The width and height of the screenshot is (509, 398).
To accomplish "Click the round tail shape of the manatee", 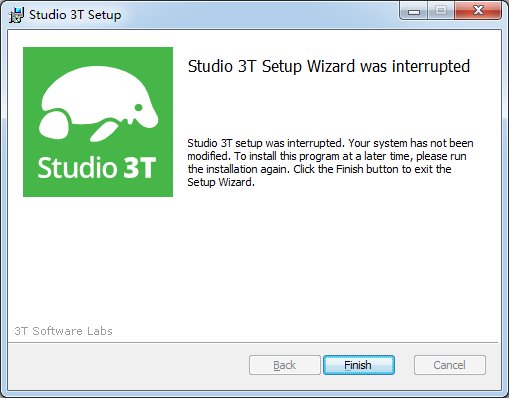I will [x=55, y=125].
